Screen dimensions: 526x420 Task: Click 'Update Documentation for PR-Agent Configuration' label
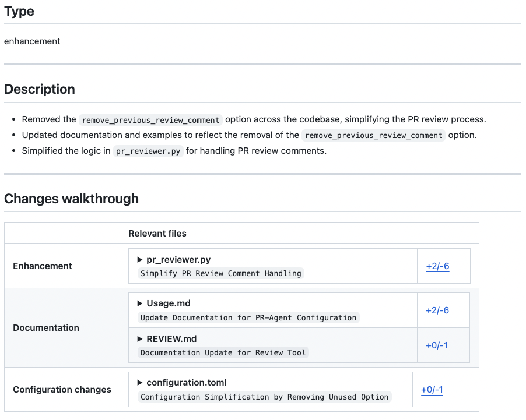(x=248, y=317)
